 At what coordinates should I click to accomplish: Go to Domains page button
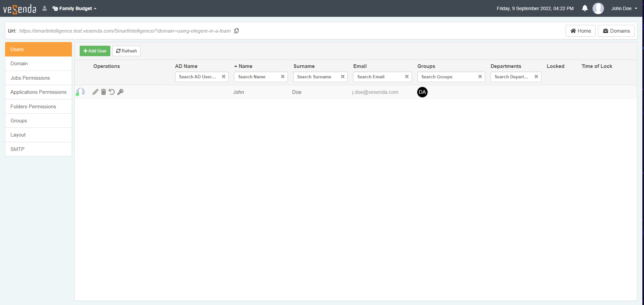[x=616, y=31]
